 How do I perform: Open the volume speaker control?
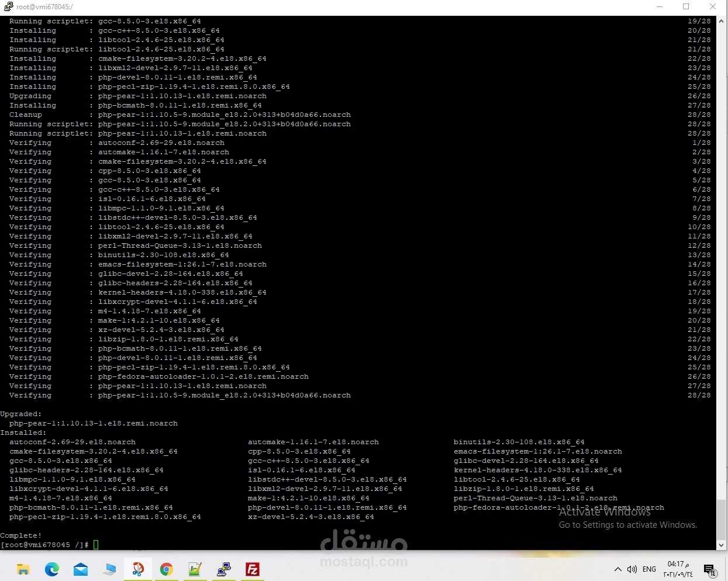(x=632, y=569)
